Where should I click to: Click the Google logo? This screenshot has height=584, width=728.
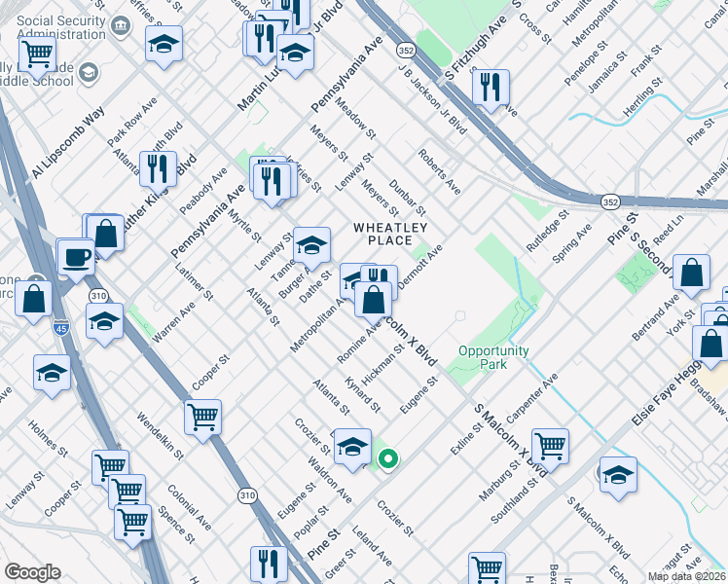(32, 572)
